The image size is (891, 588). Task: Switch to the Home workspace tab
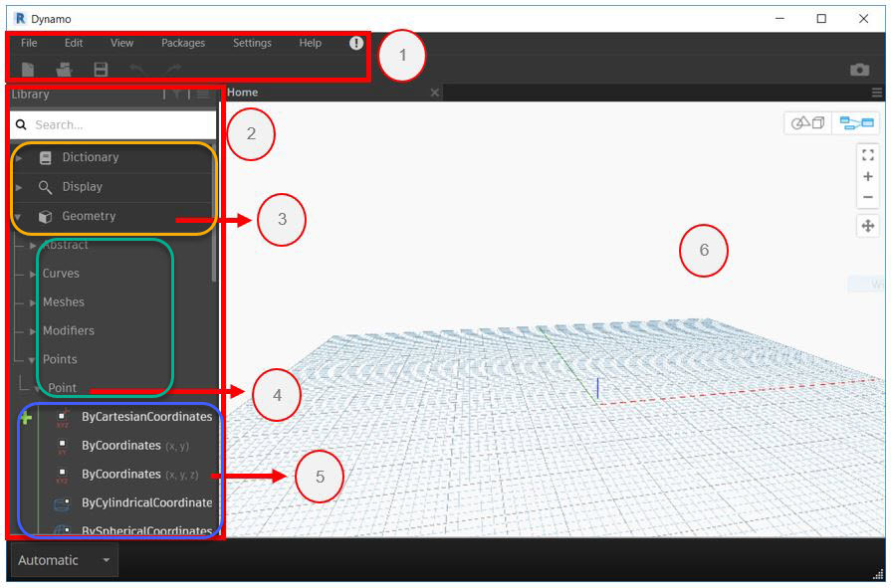point(243,93)
